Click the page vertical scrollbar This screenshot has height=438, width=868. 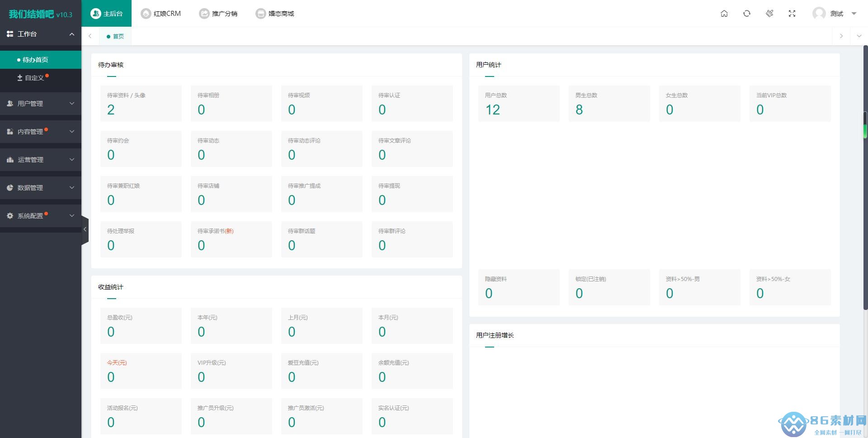865,177
